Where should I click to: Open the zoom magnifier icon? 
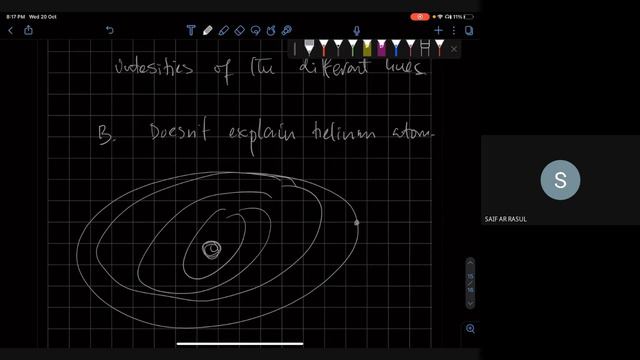470,329
